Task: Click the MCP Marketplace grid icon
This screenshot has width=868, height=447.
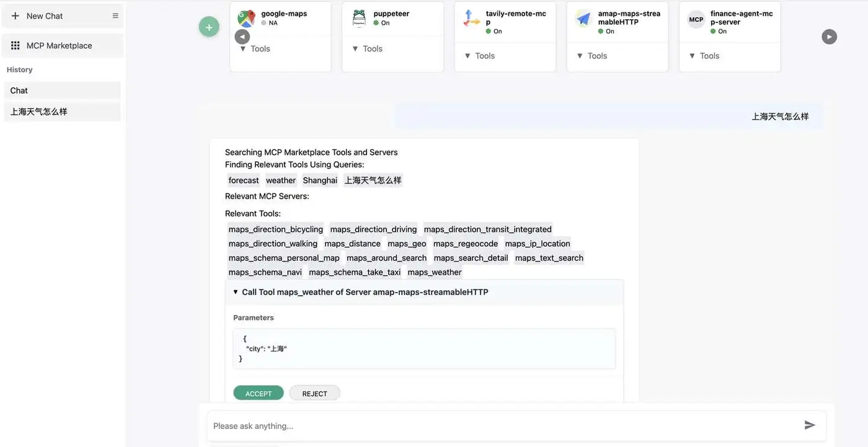Action: click(15, 46)
